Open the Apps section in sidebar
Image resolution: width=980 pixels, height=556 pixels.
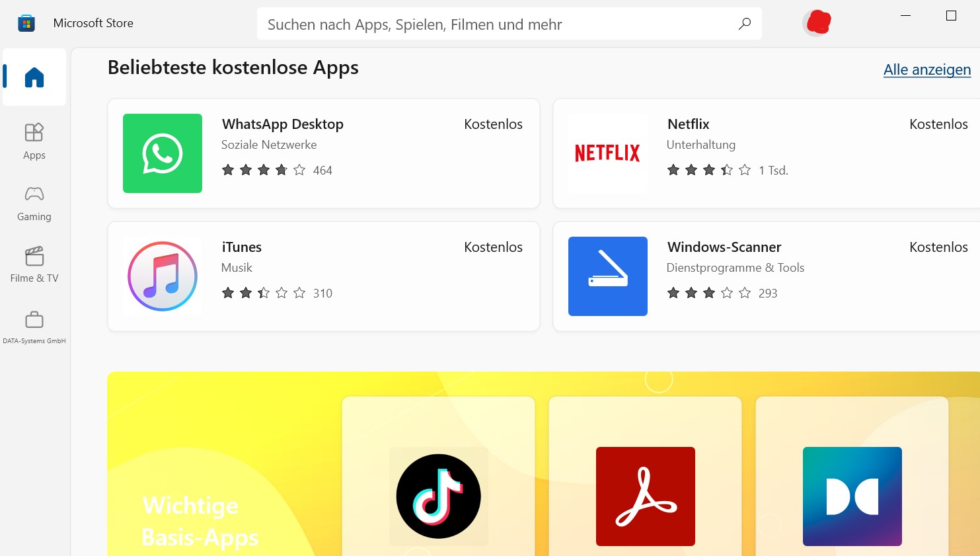click(34, 141)
